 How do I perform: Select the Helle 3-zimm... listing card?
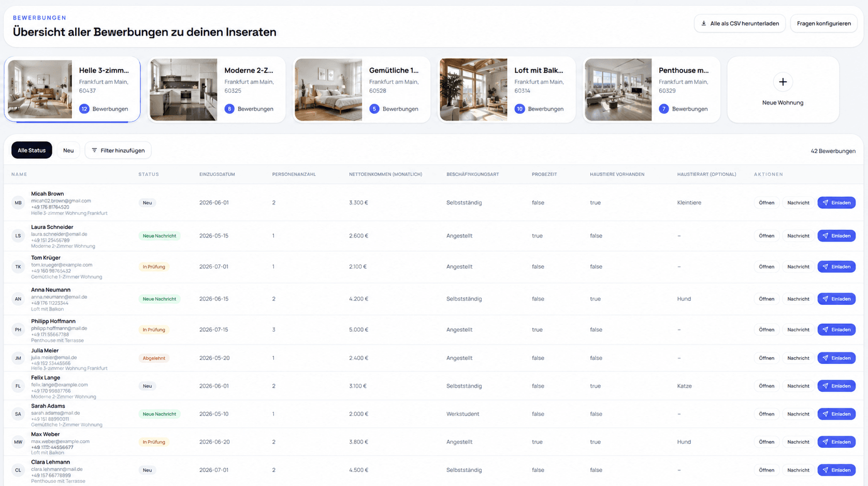[x=73, y=90]
